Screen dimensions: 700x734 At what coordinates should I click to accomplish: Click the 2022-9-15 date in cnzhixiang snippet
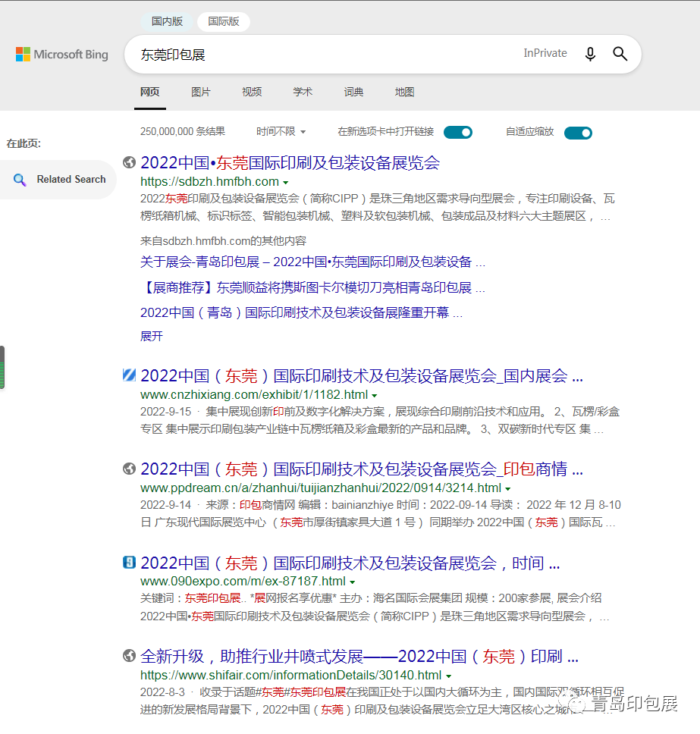click(166, 412)
